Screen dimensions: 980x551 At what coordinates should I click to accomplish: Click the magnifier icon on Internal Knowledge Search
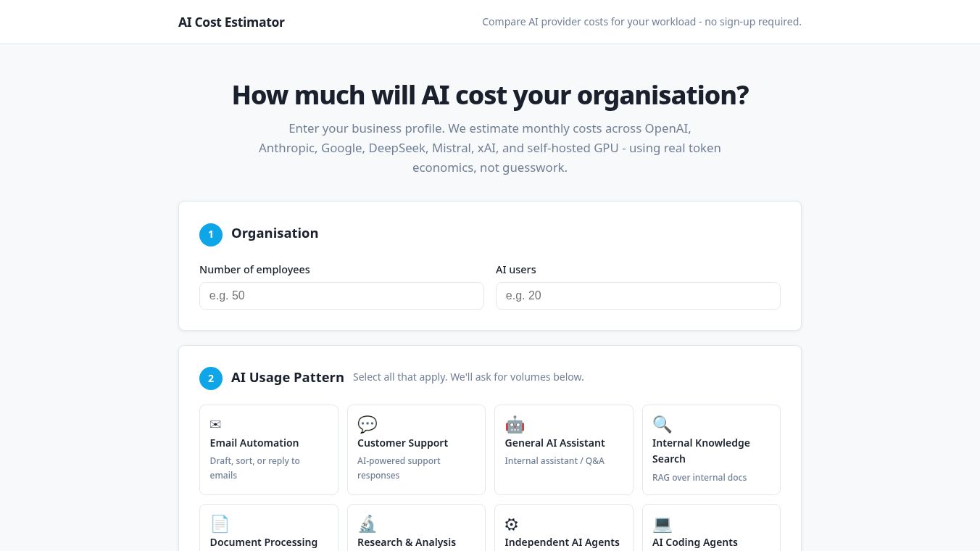pyautogui.click(x=662, y=424)
